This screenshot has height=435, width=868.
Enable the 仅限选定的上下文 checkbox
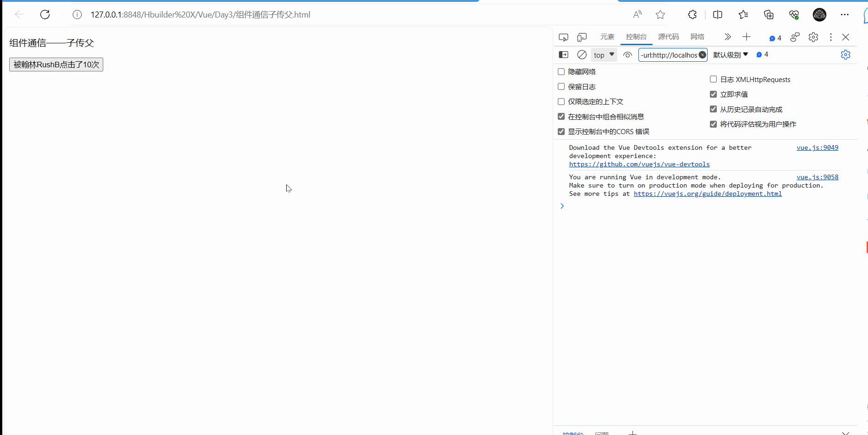click(x=561, y=101)
